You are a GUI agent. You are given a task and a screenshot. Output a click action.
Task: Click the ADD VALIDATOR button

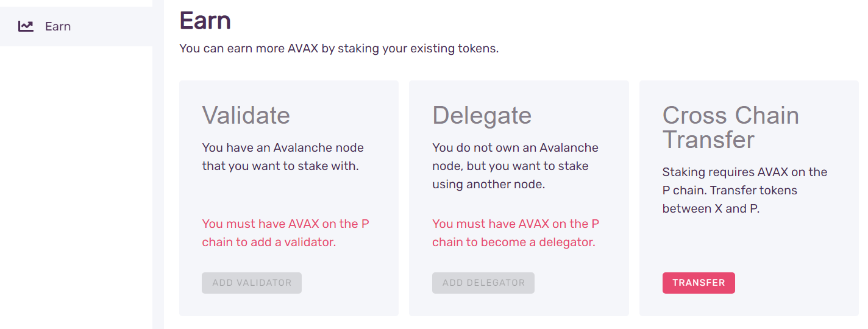tap(251, 283)
